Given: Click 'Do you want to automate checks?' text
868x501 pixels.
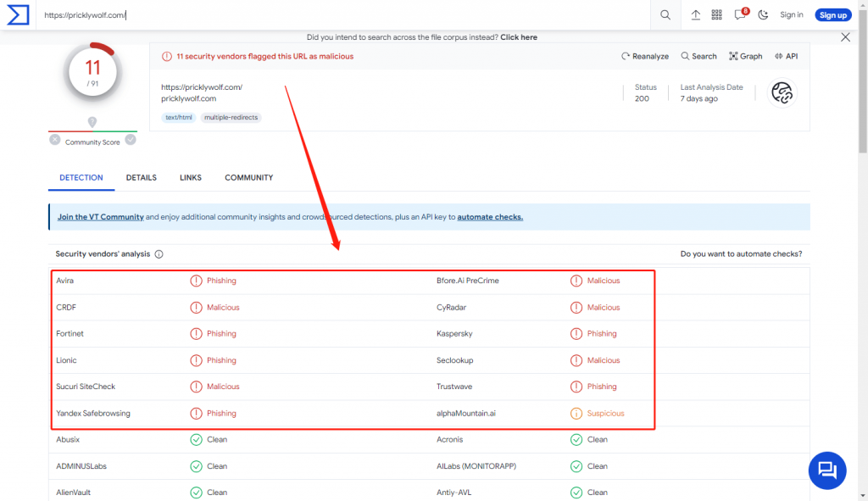Looking at the screenshot, I should click(741, 253).
